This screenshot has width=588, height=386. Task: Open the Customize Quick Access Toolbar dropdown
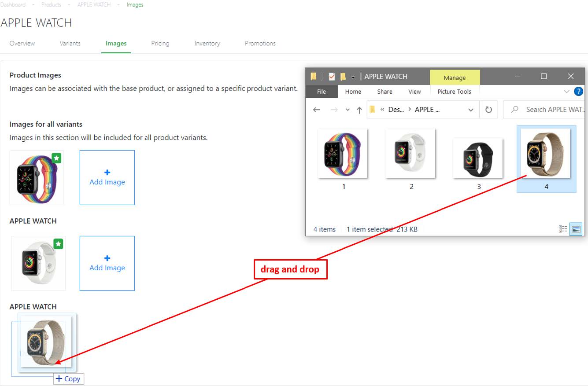pos(353,77)
